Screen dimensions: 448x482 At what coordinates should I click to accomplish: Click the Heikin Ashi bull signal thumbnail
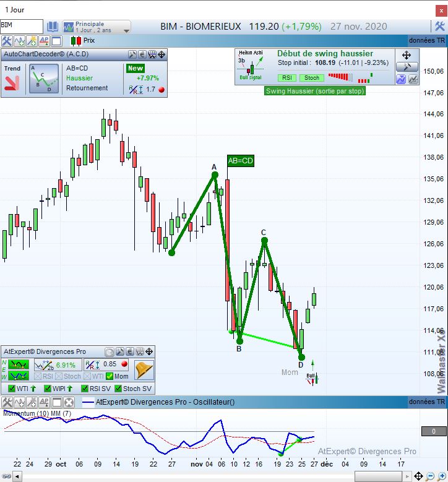[x=251, y=66]
